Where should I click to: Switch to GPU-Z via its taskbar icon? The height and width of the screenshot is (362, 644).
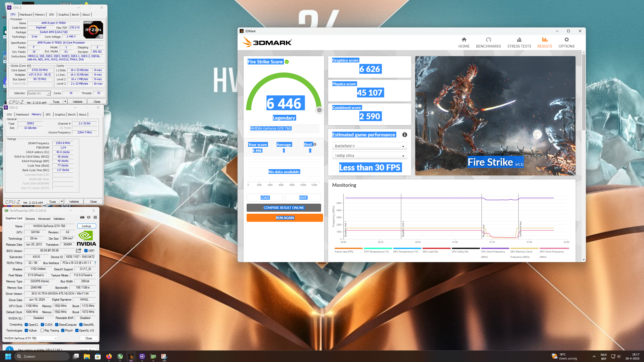(x=153, y=356)
